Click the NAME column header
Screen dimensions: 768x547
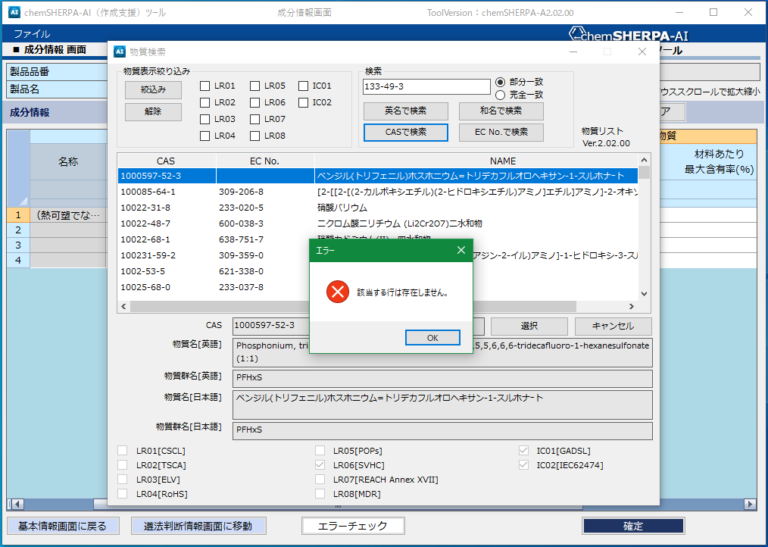click(476, 161)
